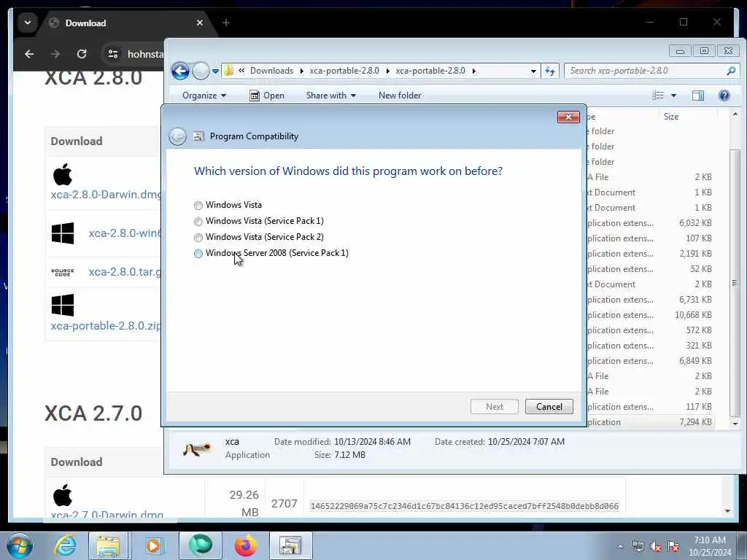Open Internet Explorer from the taskbar
This screenshot has height=560, width=747.
coord(64,545)
